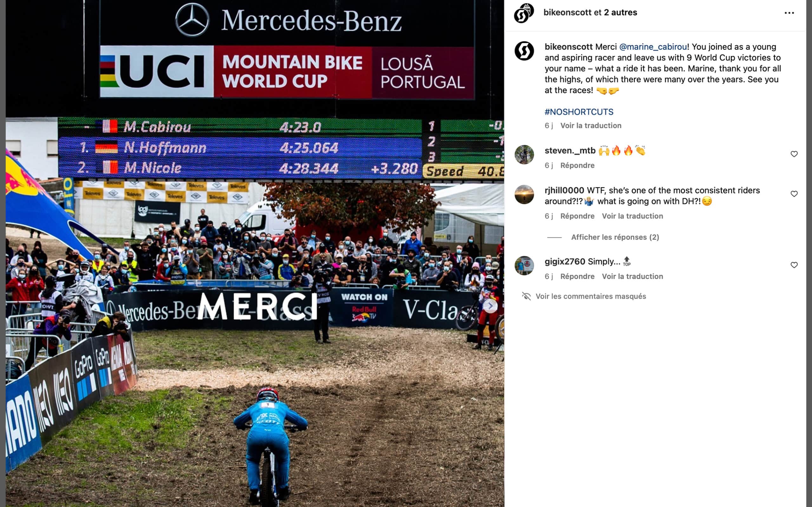Open the three-dot more options menu
812x507 pixels.
789,13
